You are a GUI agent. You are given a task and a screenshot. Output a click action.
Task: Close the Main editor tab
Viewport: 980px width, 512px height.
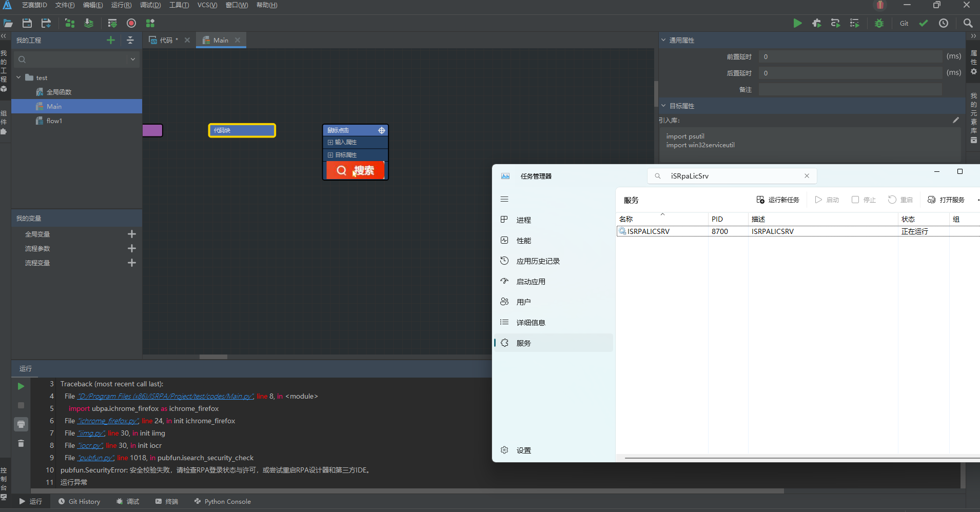click(238, 40)
